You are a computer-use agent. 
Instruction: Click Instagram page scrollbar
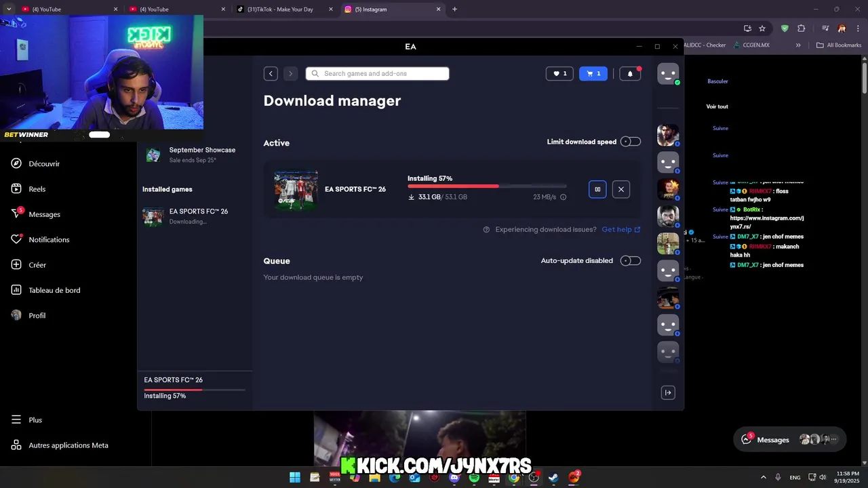point(865,78)
